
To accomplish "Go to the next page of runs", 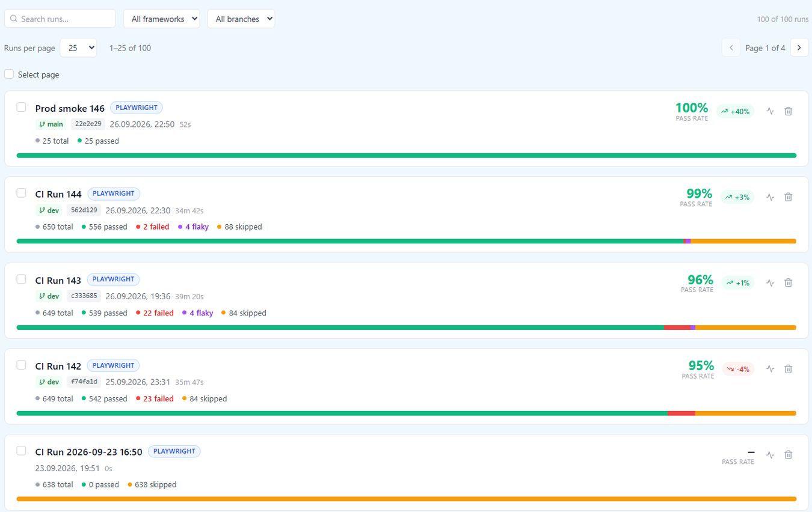I will click(x=799, y=47).
